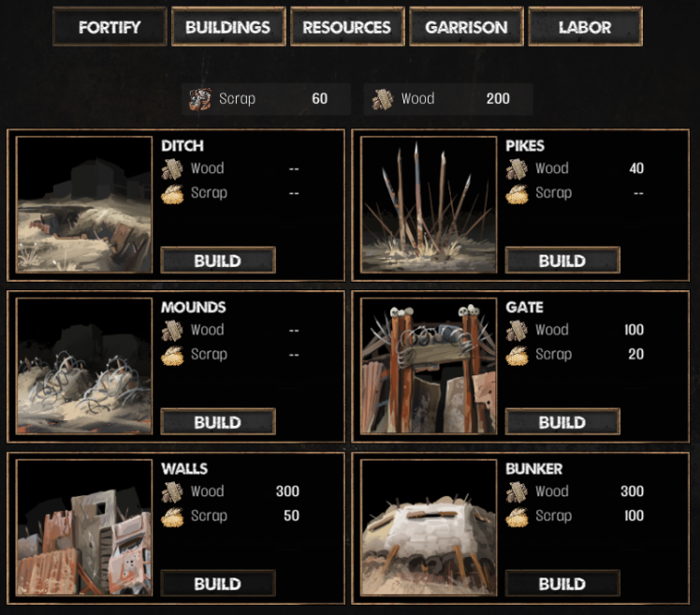This screenshot has width=700, height=615.
Task: Go to the LABOR tab
Action: click(x=585, y=27)
